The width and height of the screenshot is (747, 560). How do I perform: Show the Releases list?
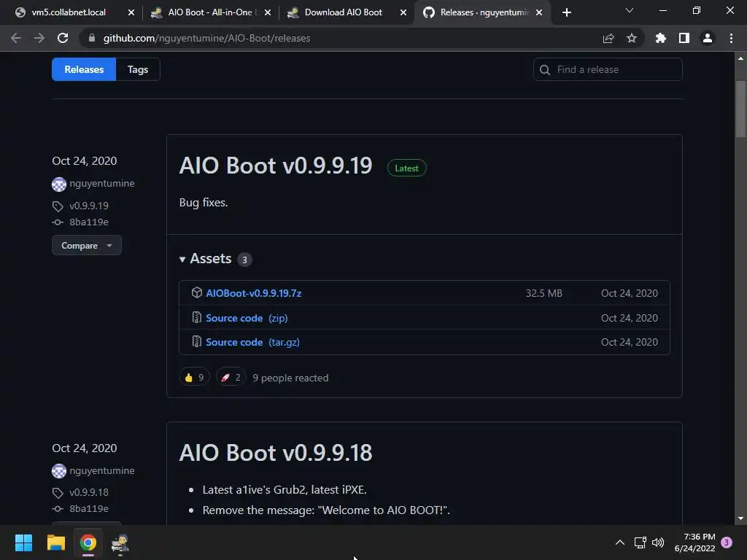[x=84, y=69]
